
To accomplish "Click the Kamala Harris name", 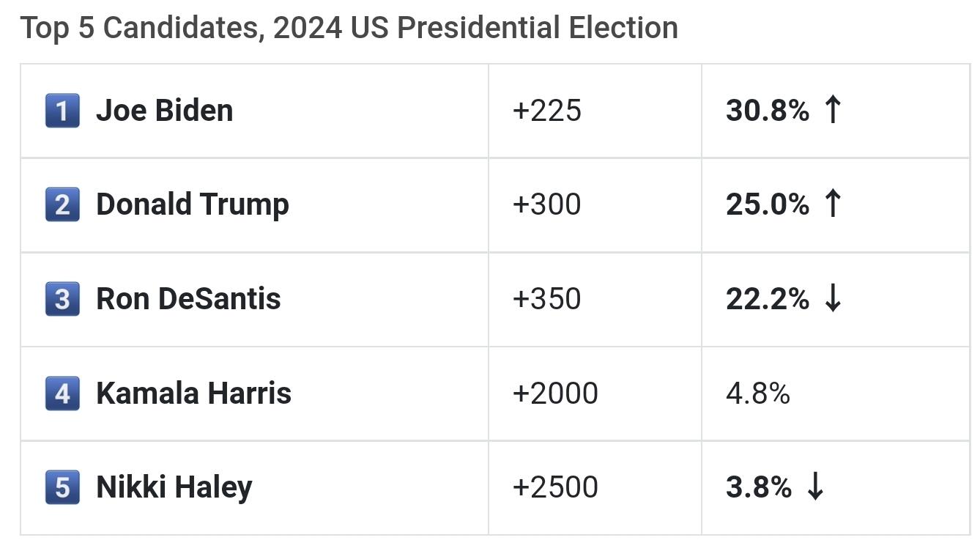I will coord(193,393).
